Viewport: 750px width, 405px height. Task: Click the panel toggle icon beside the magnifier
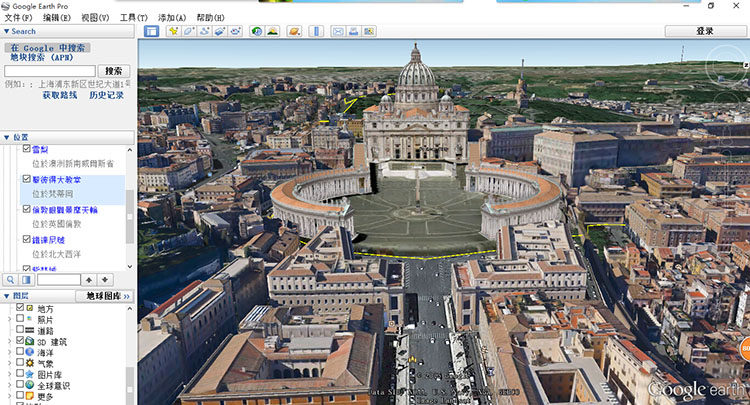pyautogui.click(x=26, y=280)
